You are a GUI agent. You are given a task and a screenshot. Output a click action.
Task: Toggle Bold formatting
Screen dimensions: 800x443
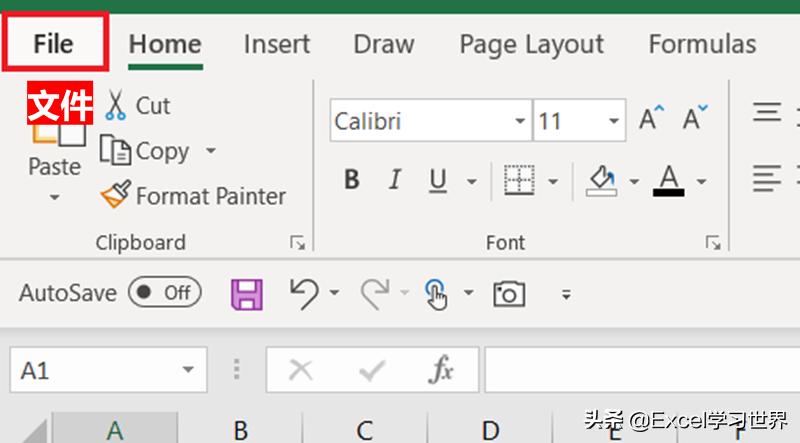point(352,181)
